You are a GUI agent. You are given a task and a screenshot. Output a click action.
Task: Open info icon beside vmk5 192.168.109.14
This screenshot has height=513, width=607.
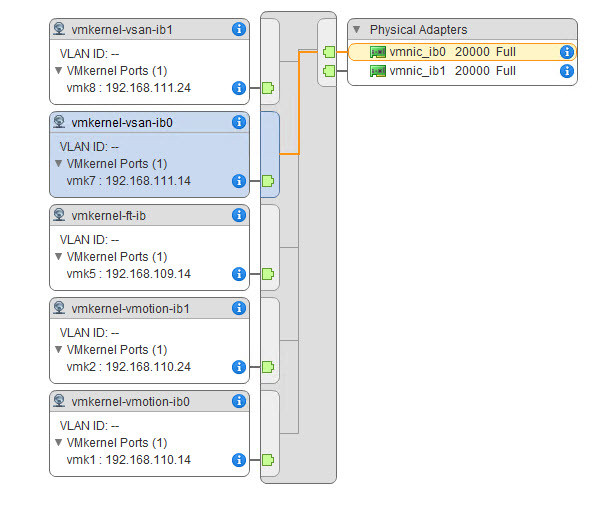tap(238, 274)
